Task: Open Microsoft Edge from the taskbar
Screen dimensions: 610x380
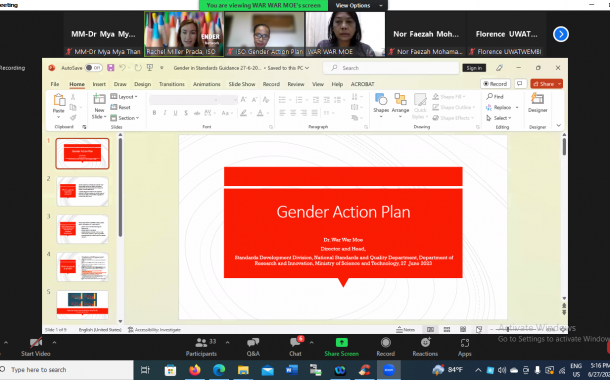Action: (x=219, y=370)
